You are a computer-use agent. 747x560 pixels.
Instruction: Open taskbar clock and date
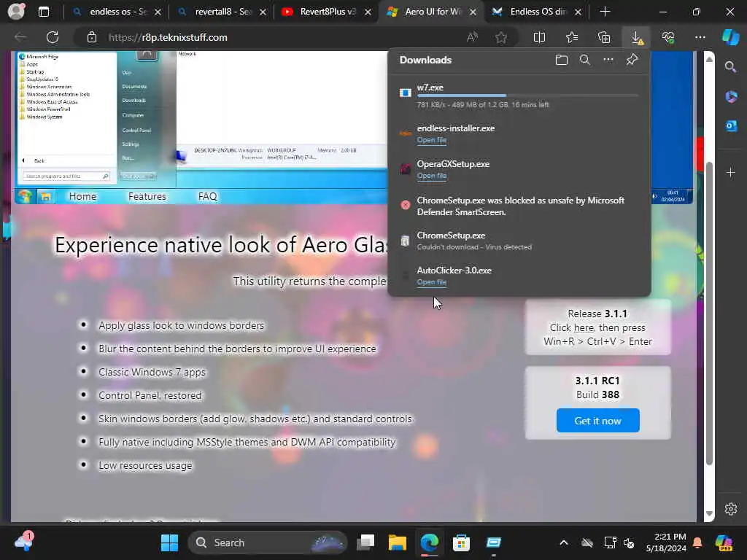[x=667, y=542]
